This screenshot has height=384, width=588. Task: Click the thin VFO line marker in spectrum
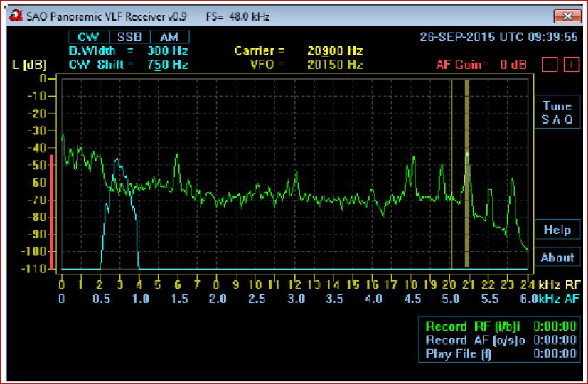[451, 174]
